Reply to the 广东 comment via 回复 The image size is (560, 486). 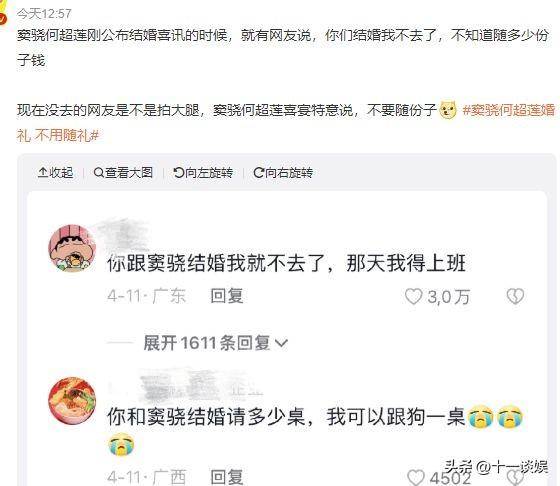(227, 296)
